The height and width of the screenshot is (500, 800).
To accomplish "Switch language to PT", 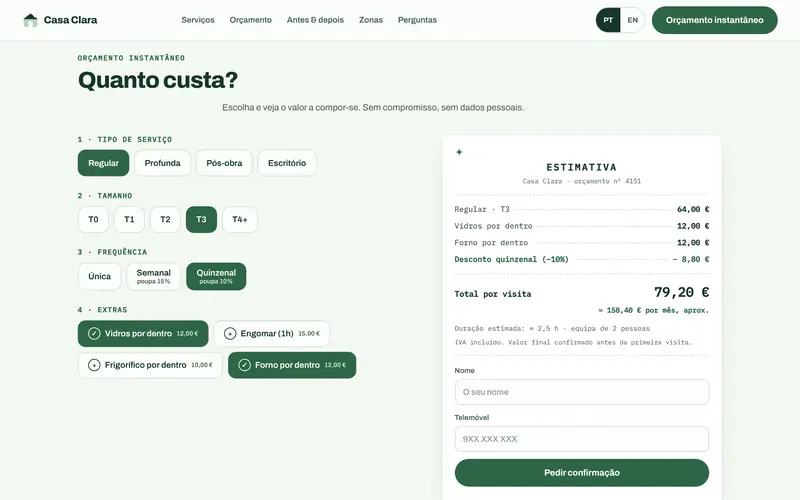I will pos(608,20).
